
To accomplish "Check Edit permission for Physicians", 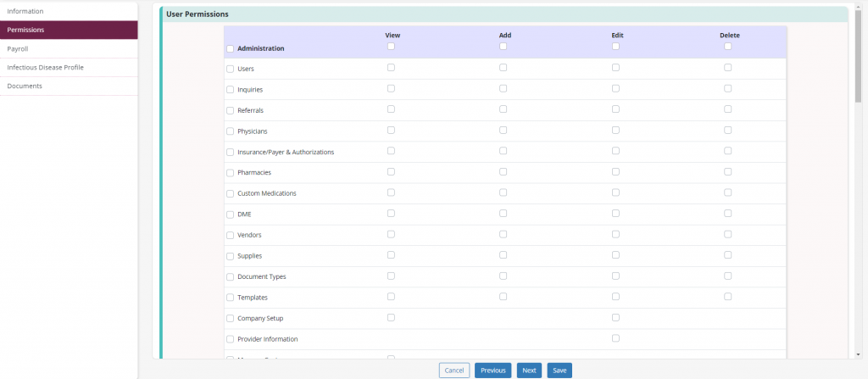I will 615,130.
